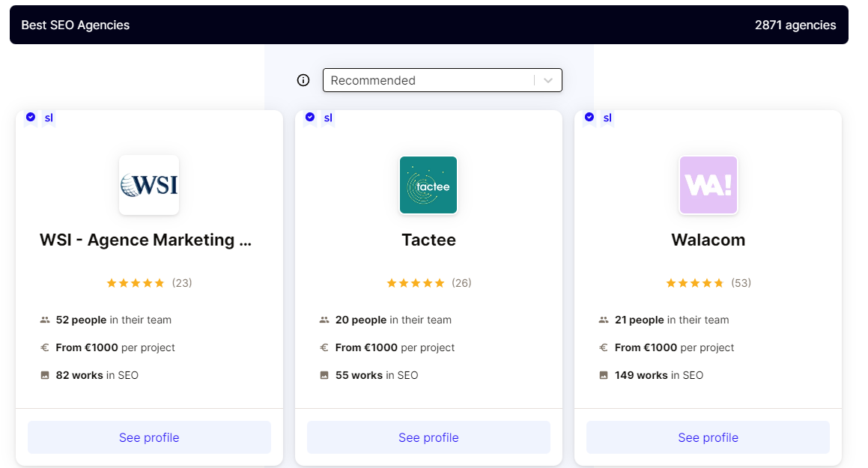868x468 pixels.
Task: See profile of WSI agency
Action: point(149,437)
